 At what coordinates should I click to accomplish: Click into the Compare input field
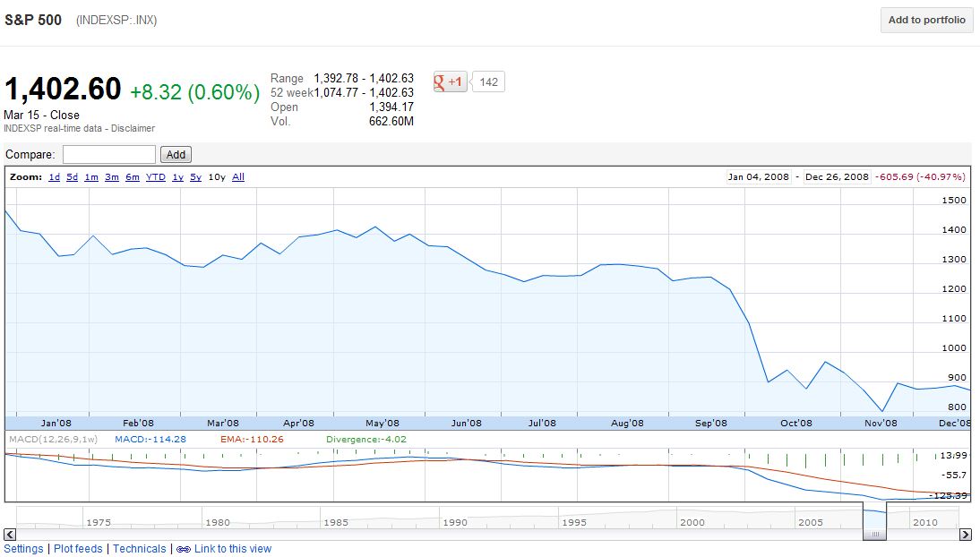point(108,154)
